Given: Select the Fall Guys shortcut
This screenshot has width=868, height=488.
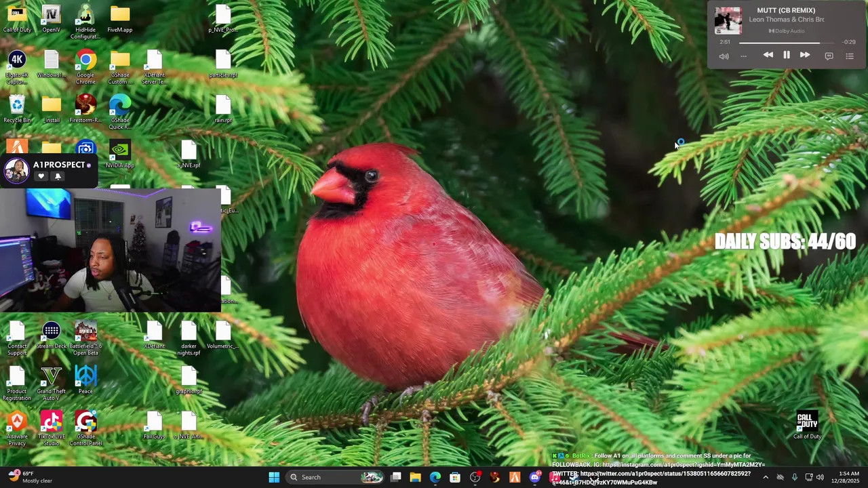Looking at the screenshot, I should point(155,426).
